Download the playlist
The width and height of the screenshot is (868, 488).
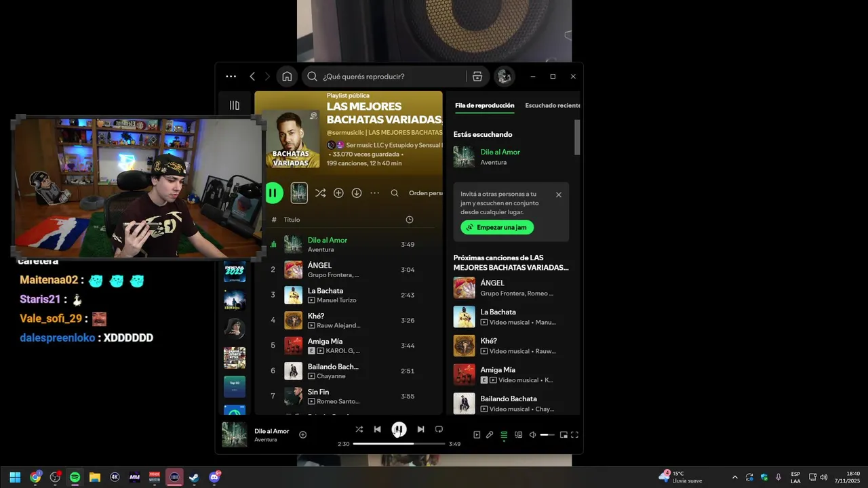(357, 193)
